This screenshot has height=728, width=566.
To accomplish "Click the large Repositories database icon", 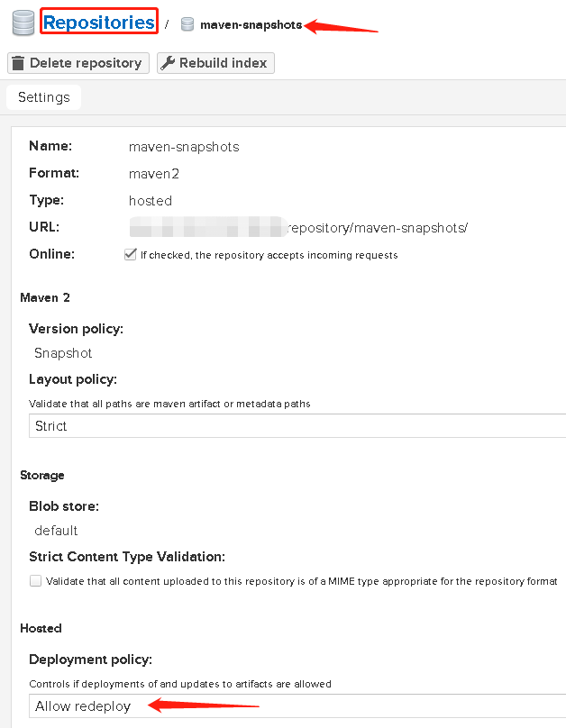I will (23, 23).
